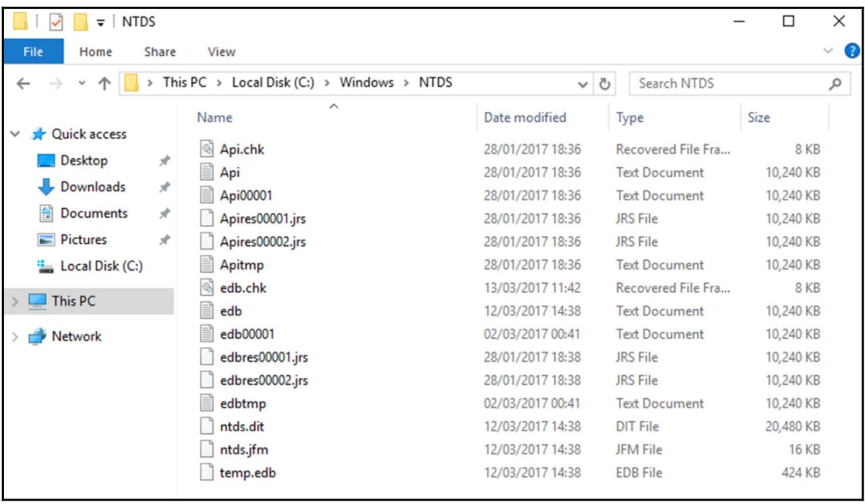Viewport: 865px width, 504px height.
Task: Click the Properties checkmark icon in title bar
Action: click(57, 22)
